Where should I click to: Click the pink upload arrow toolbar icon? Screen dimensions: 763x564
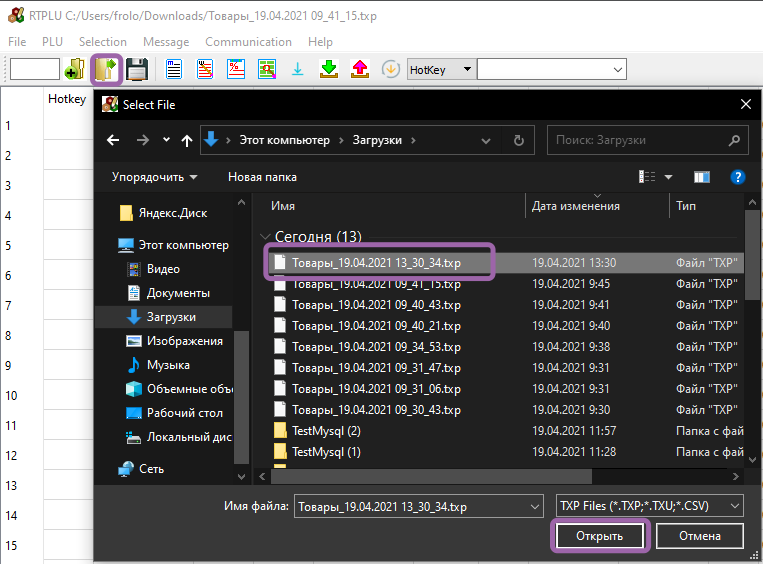[359, 70]
